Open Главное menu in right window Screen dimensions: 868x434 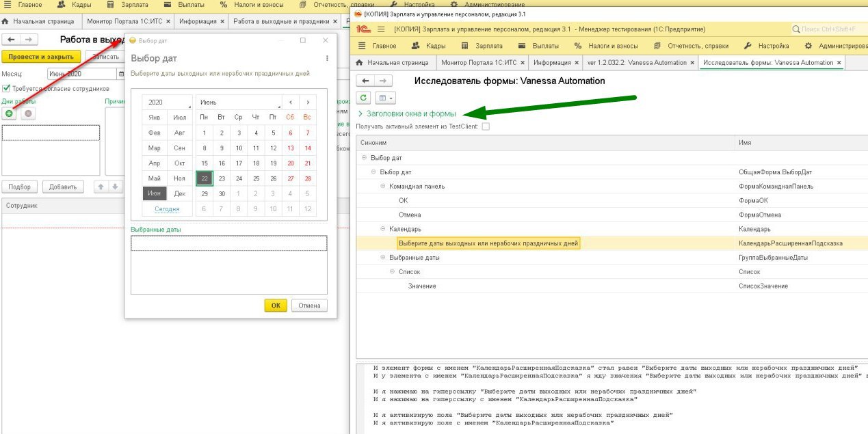point(378,46)
